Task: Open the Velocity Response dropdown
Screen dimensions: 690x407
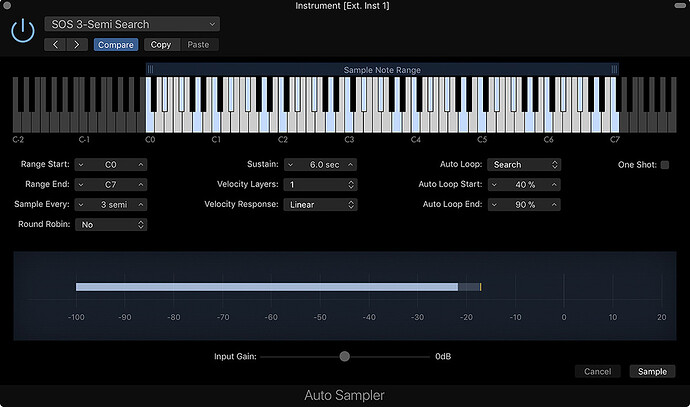Action: click(x=320, y=205)
